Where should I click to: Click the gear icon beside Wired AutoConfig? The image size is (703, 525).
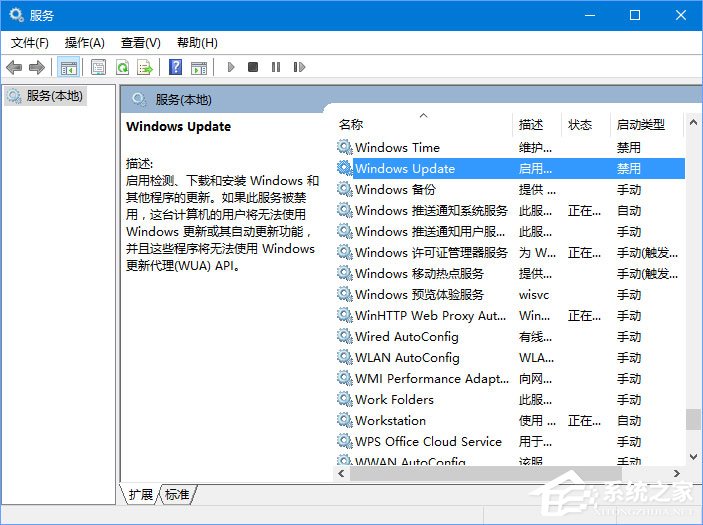coord(344,336)
